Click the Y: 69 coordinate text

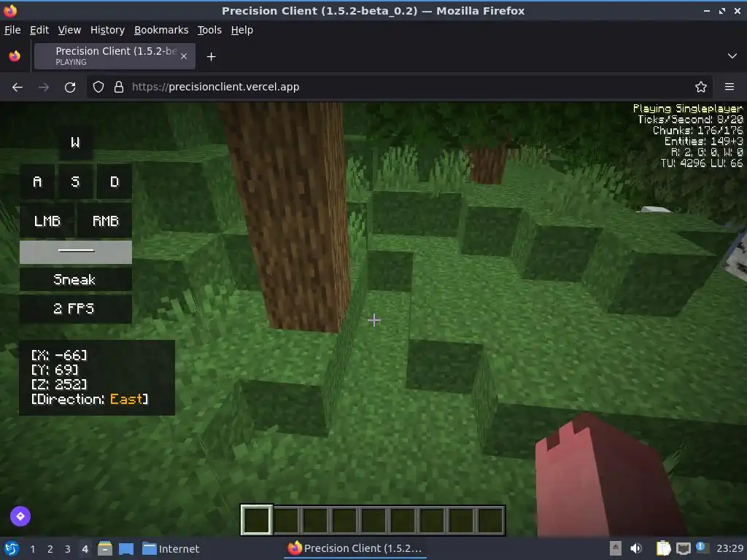pyautogui.click(x=55, y=370)
